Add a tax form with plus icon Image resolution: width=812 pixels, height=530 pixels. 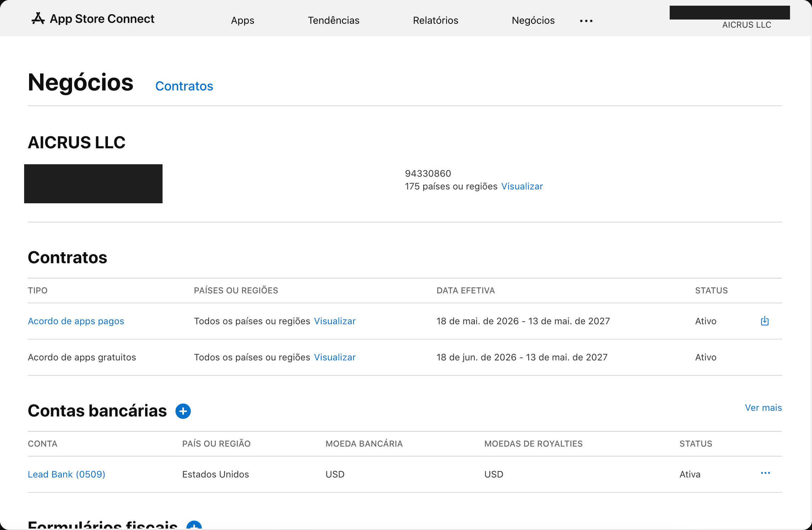pyautogui.click(x=194, y=525)
